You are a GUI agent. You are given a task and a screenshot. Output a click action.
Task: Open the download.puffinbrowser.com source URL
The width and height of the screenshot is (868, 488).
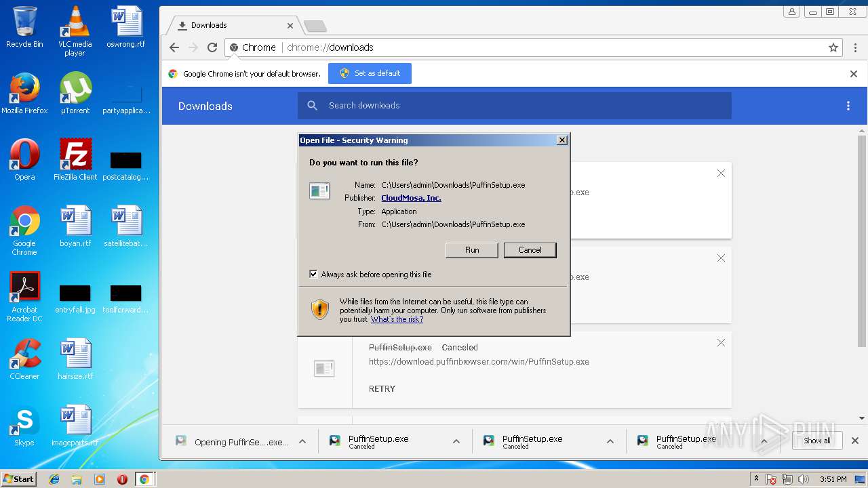tap(479, 362)
